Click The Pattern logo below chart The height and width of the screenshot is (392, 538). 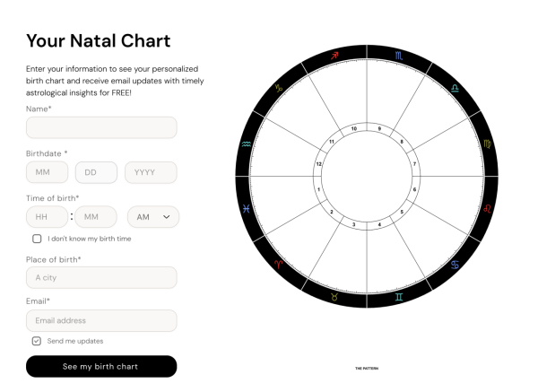(367, 369)
